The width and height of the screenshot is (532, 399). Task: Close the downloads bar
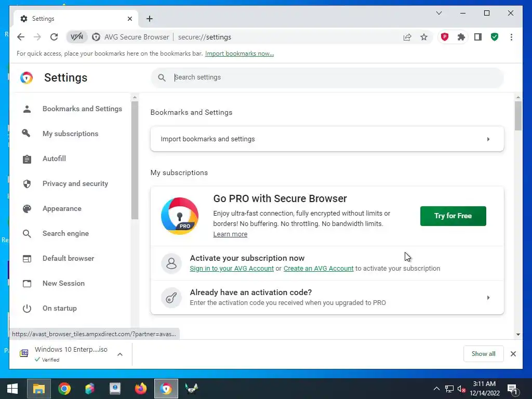click(x=513, y=354)
